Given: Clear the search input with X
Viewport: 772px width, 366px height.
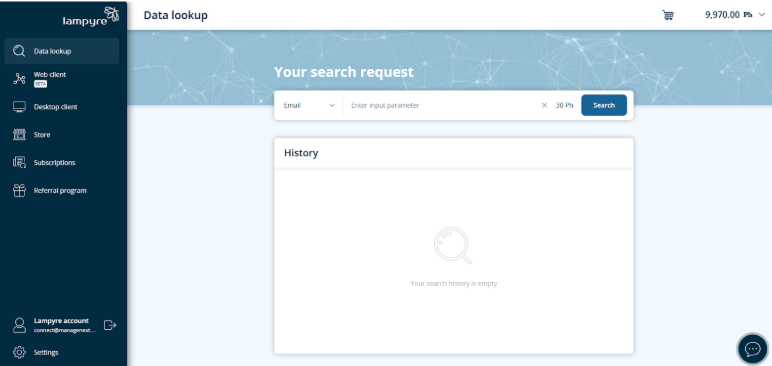Looking at the screenshot, I should pos(544,105).
